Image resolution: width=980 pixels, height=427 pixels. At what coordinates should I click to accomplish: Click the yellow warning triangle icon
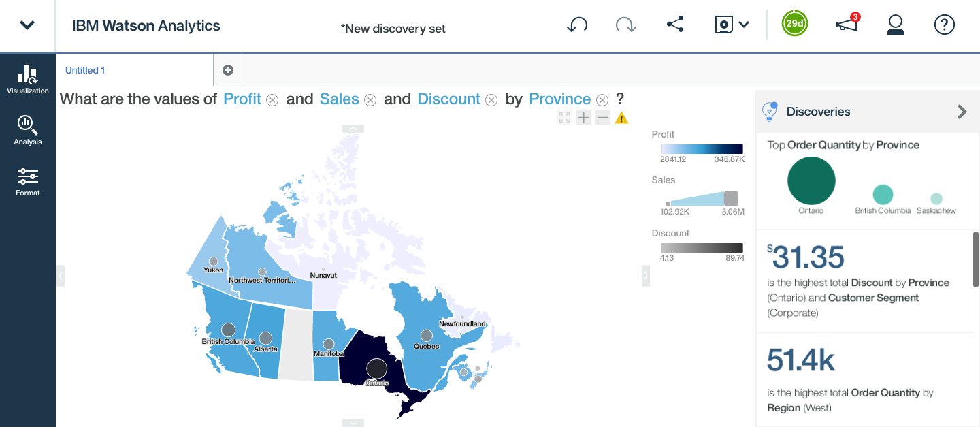tap(621, 118)
